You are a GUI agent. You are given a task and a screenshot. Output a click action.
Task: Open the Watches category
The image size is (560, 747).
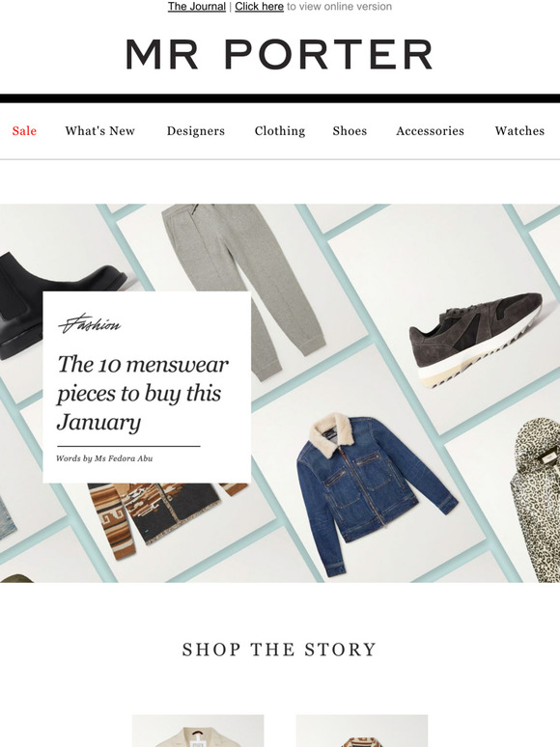point(519,131)
